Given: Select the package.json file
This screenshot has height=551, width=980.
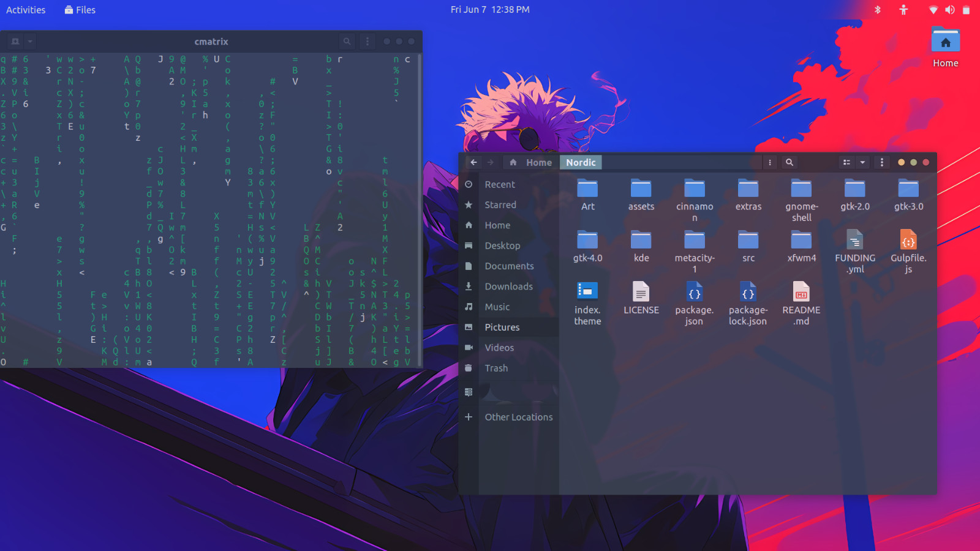Looking at the screenshot, I should pyautogui.click(x=695, y=304).
